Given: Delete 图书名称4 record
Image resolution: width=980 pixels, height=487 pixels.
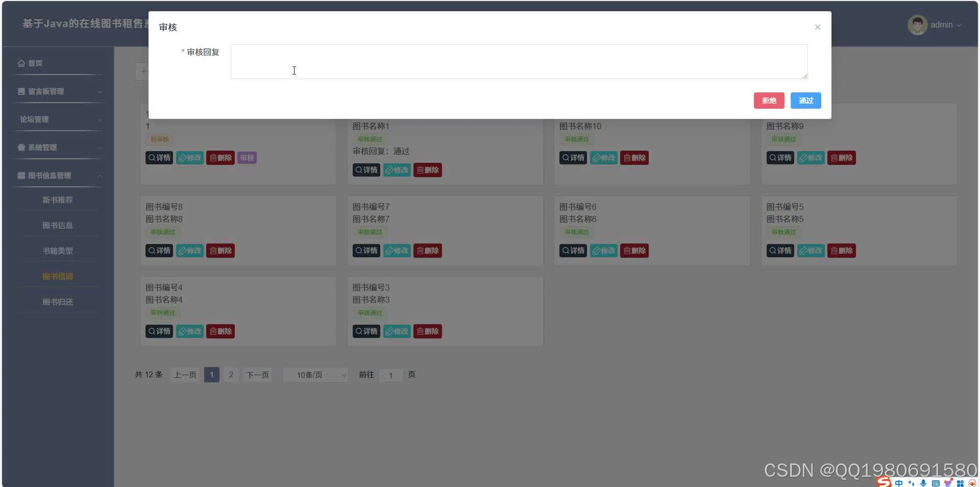Looking at the screenshot, I should [220, 331].
